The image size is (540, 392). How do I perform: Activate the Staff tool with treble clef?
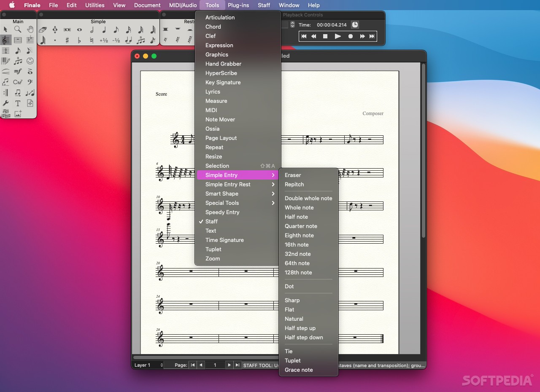pyautogui.click(x=5, y=40)
